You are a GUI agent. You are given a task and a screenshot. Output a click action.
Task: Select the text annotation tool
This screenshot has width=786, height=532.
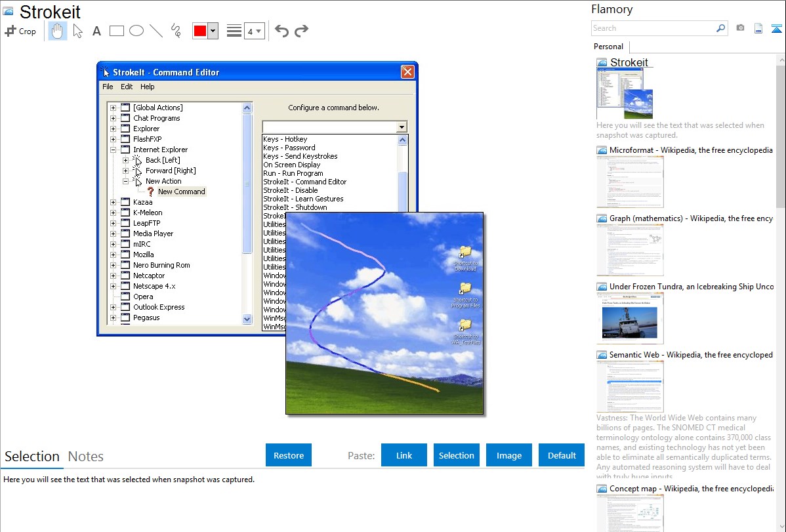tap(96, 31)
